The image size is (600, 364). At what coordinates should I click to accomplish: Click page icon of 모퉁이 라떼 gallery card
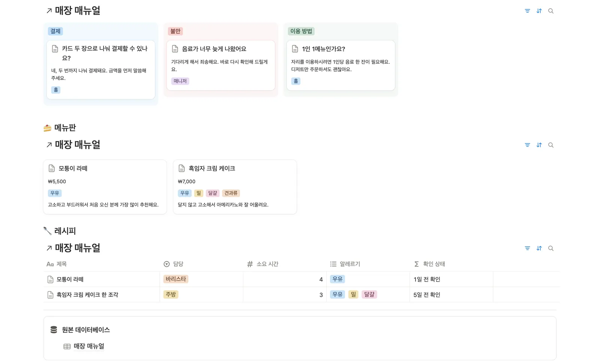point(52,168)
